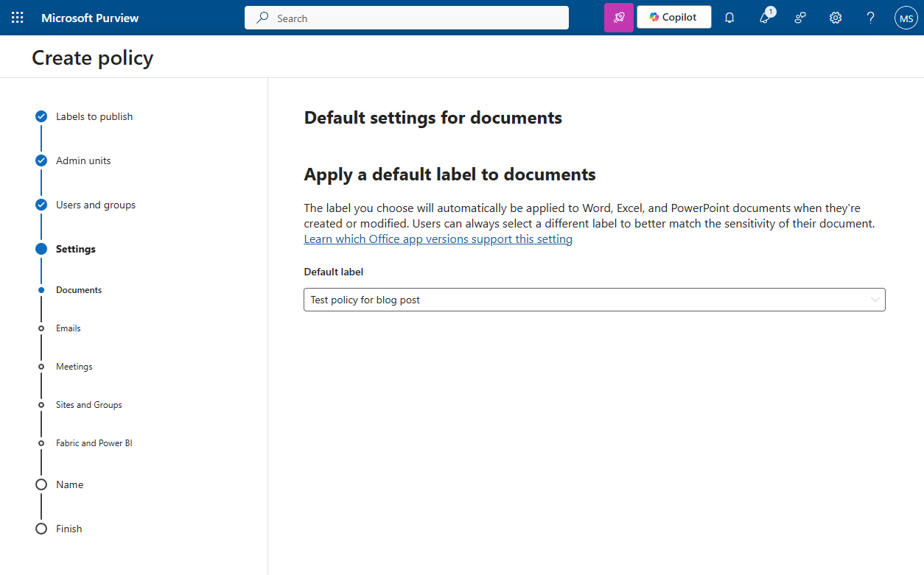924x575 pixels.
Task: Open the Sites and Groups step
Action: click(x=88, y=404)
